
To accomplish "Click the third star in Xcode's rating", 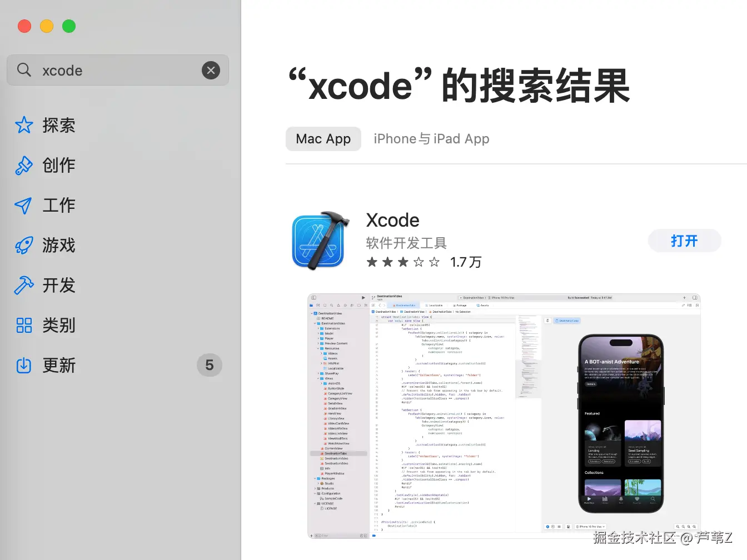I will click(404, 262).
